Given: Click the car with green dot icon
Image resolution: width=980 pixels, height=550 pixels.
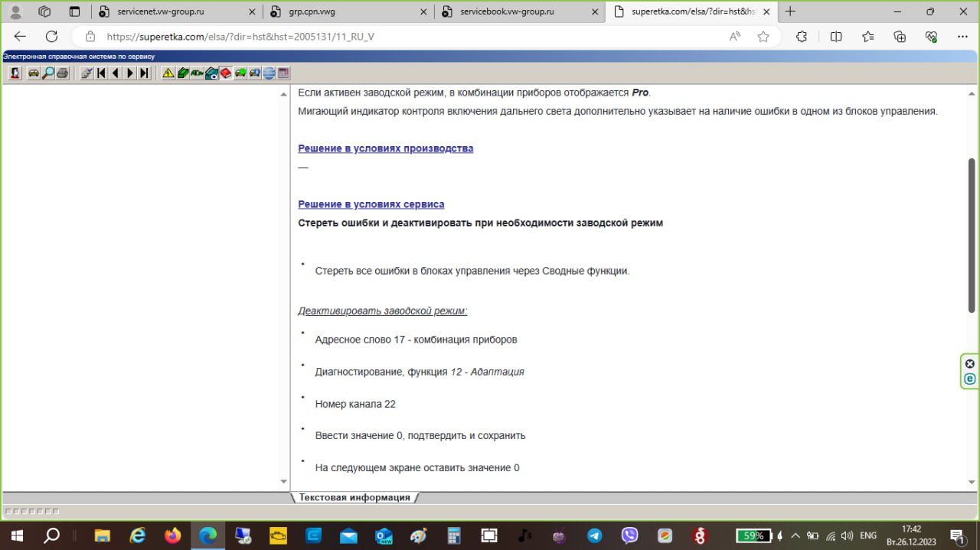Looking at the screenshot, I should click(x=240, y=73).
